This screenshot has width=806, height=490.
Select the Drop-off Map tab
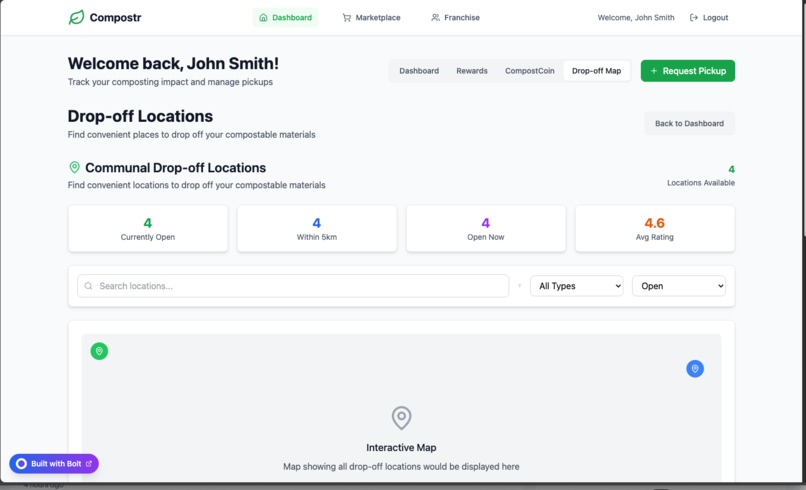(596, 71)
